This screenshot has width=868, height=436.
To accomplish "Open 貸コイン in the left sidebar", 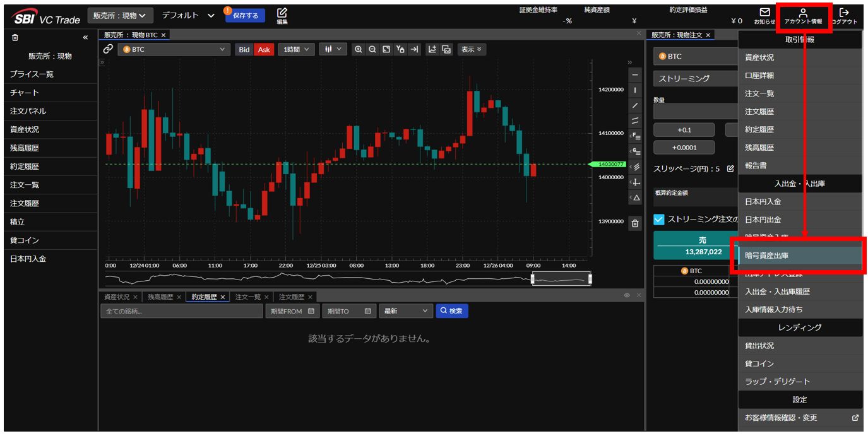I will click(49, 240).
